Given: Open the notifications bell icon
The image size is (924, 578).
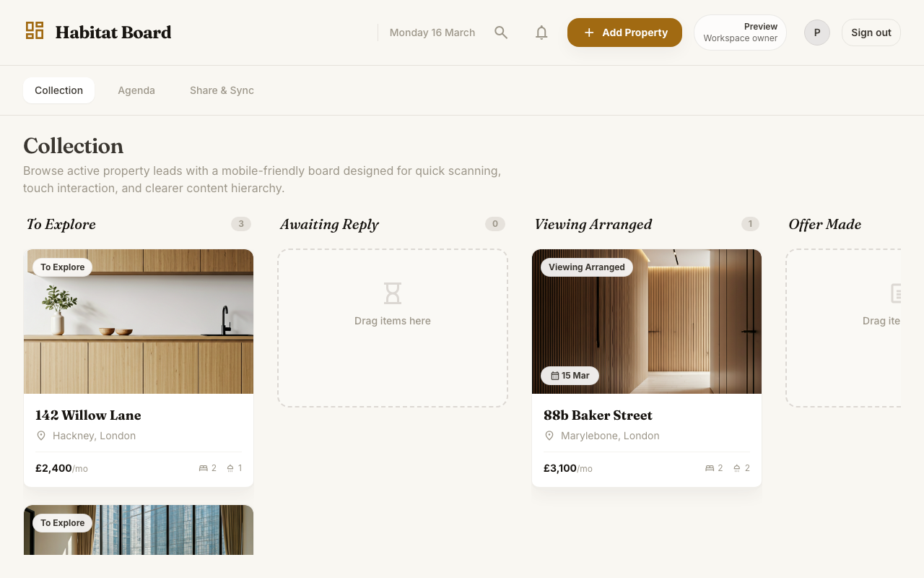Looking at the screenshot, I should pos(541,33).
